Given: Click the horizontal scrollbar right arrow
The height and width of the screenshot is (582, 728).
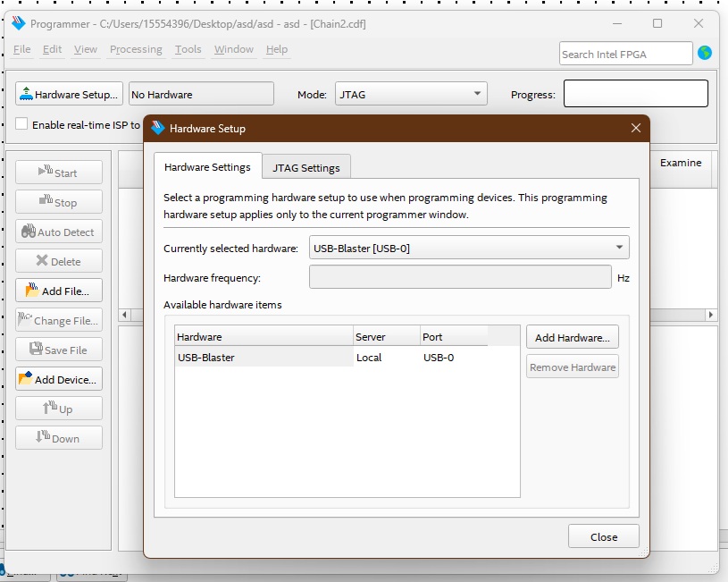Looking at the screenshot, I should [711, 315].
